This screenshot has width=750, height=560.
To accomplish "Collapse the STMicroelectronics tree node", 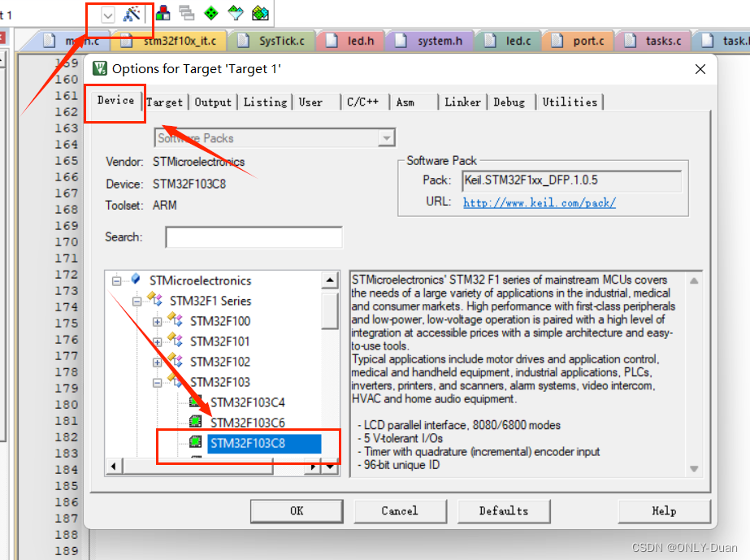I will 117,281.
